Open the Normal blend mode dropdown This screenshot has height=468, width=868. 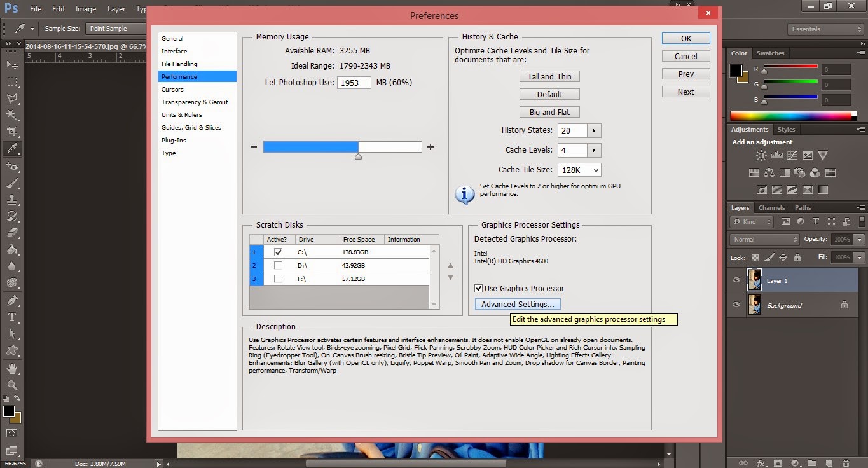pyautogui.click(x=765, y=240)
